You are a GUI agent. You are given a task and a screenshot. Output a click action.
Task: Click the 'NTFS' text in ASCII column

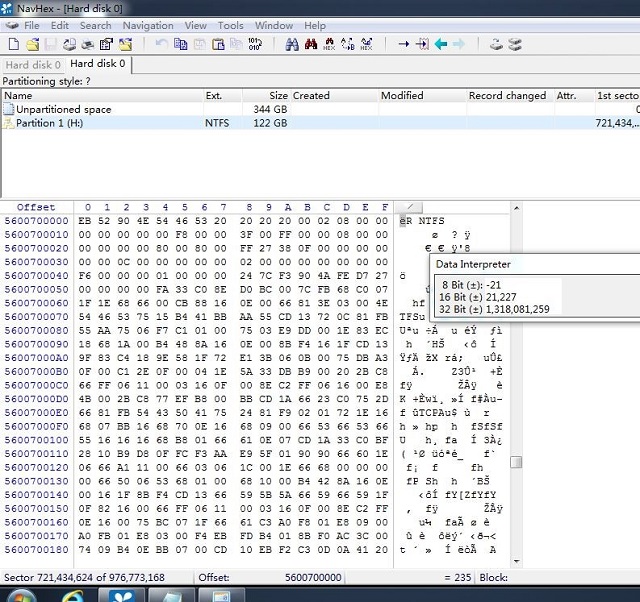431,221
